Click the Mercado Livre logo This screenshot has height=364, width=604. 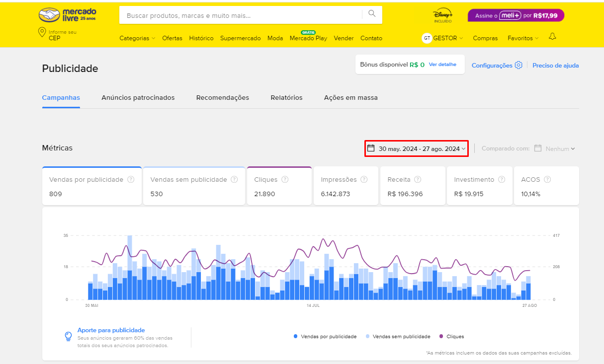68,15
